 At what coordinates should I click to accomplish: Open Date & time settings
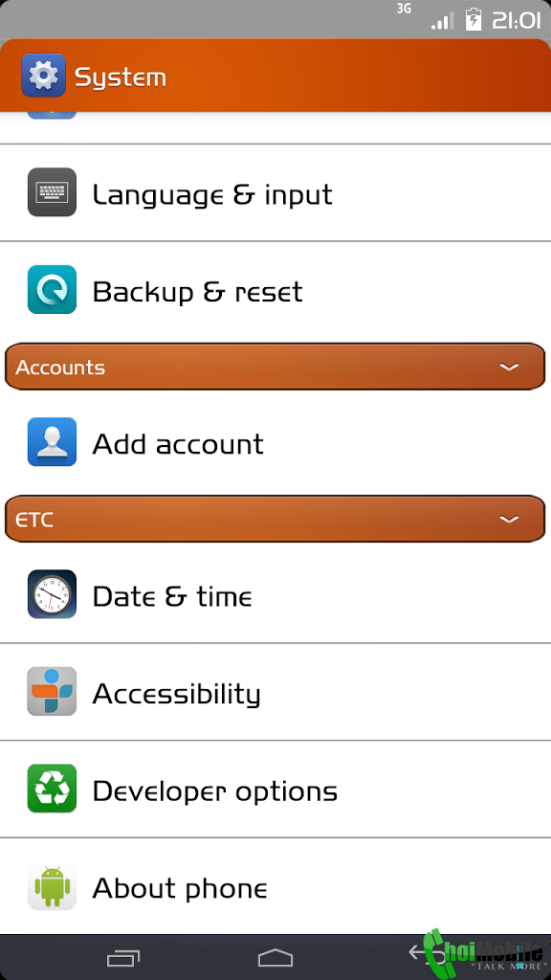coord(275,595)
